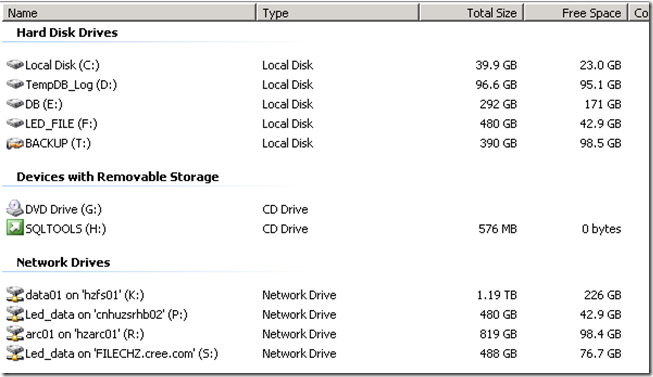Click the LED_FILE (F:) drive icon
The image size is (653, 377).
tap(15, 123)
